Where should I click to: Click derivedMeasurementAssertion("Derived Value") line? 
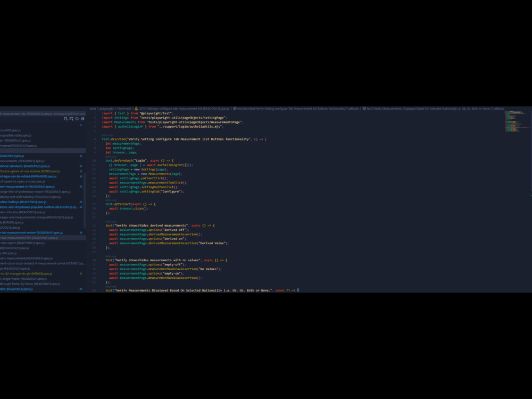[169, 243]
